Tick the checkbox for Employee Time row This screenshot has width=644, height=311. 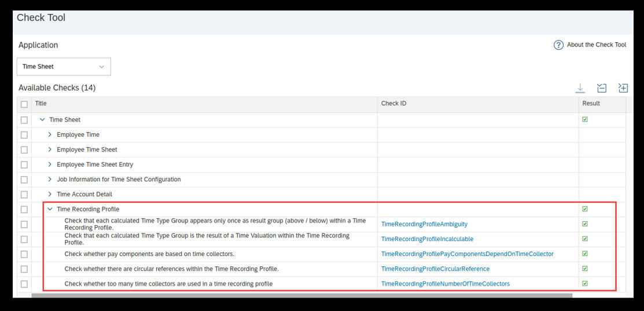tap(24, 135)
